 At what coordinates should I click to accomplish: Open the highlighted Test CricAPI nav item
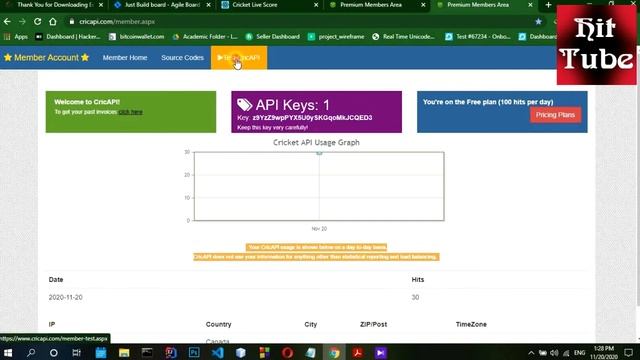click(x=239, y=58)
